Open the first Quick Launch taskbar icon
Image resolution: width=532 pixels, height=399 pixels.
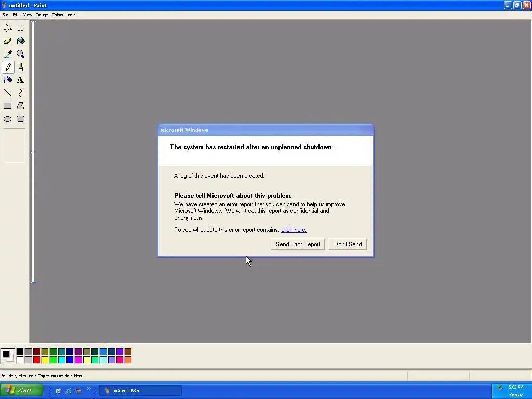click(58, 391)
